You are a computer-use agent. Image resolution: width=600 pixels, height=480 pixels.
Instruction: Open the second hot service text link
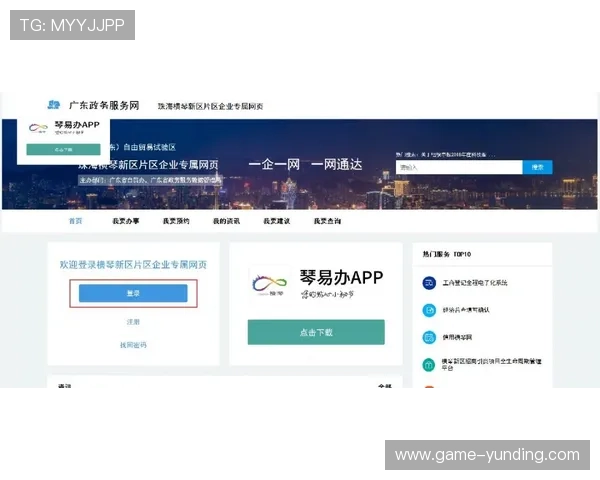pos(466,310)
